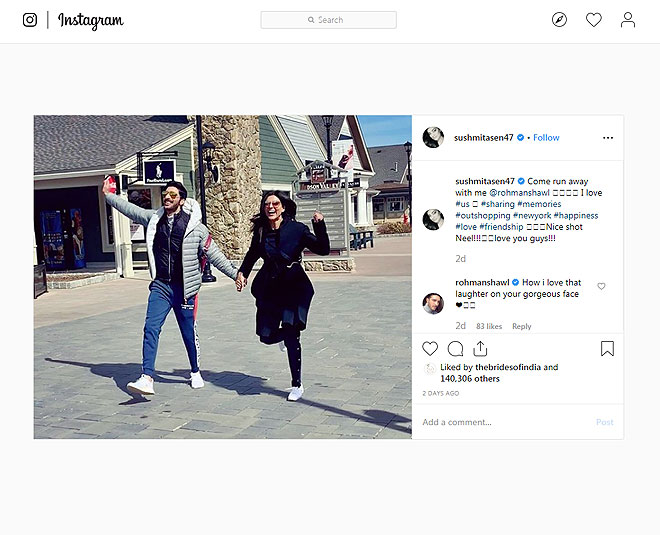Open the Activity heart icon in top bar

click(593, 20)
